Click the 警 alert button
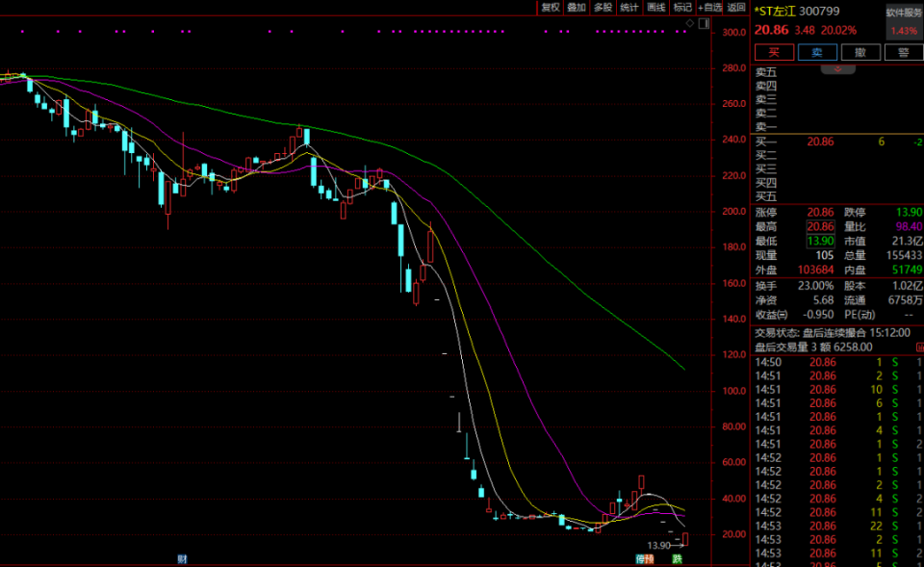 point(904,52)
